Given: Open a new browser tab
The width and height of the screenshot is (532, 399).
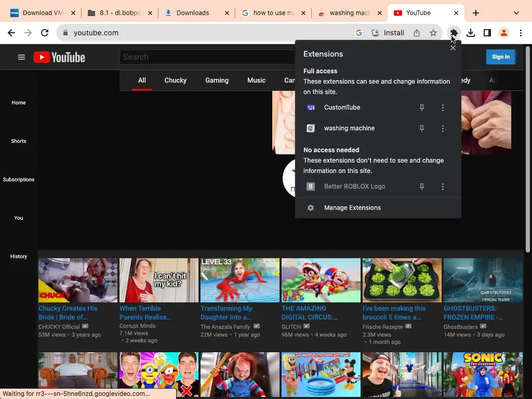Looking at the screenshot, I should click(476, 13).
